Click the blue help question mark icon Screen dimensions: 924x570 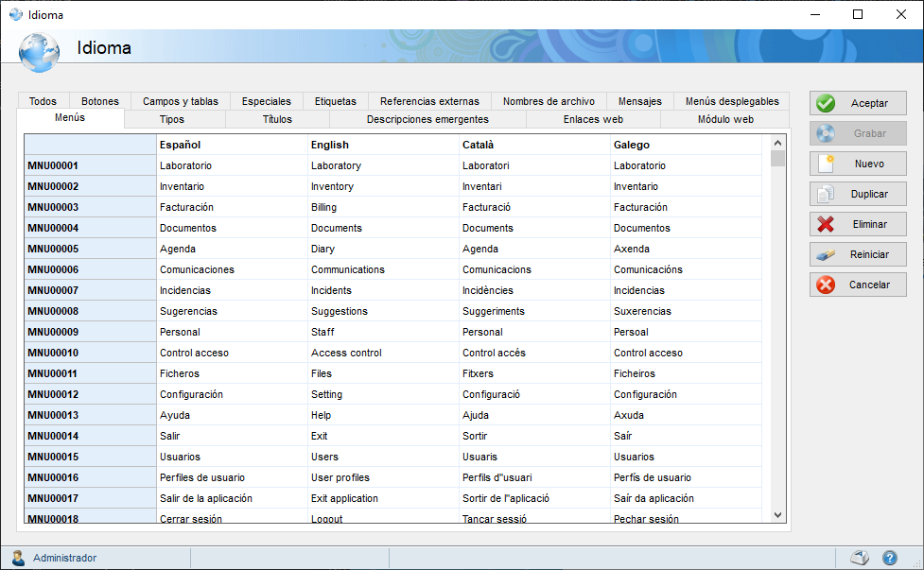click(x=889, y=557)
